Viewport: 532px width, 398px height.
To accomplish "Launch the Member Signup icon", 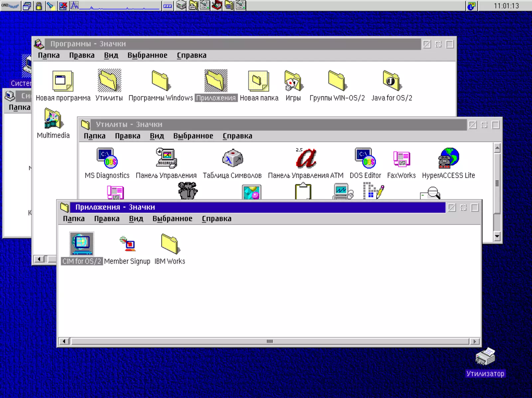I will [x=127, y=244].
